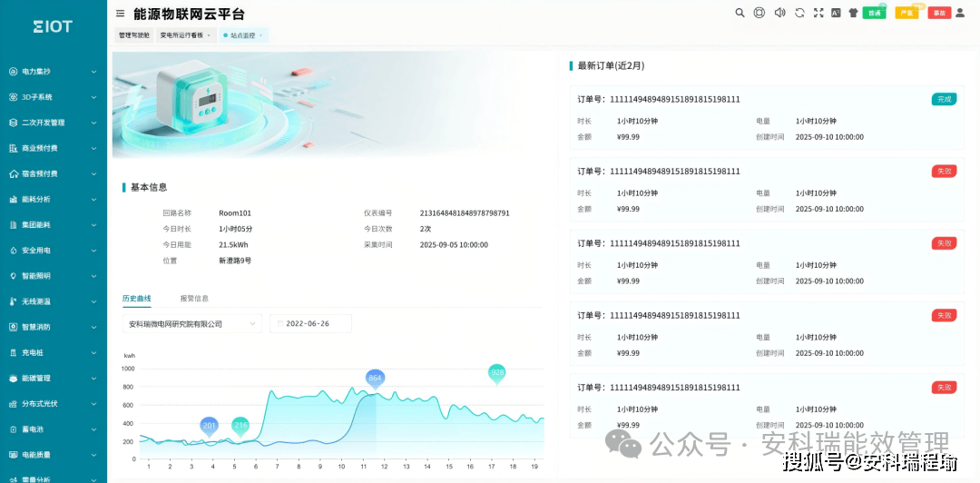Close the 站点监控 tab
The width and height of the screenshot is (980, 483).
pyautogui.click(x=260, y=35)
